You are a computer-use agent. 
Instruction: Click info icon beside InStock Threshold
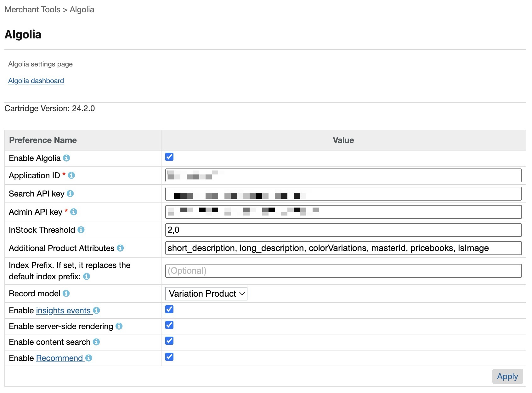[81, 230]
